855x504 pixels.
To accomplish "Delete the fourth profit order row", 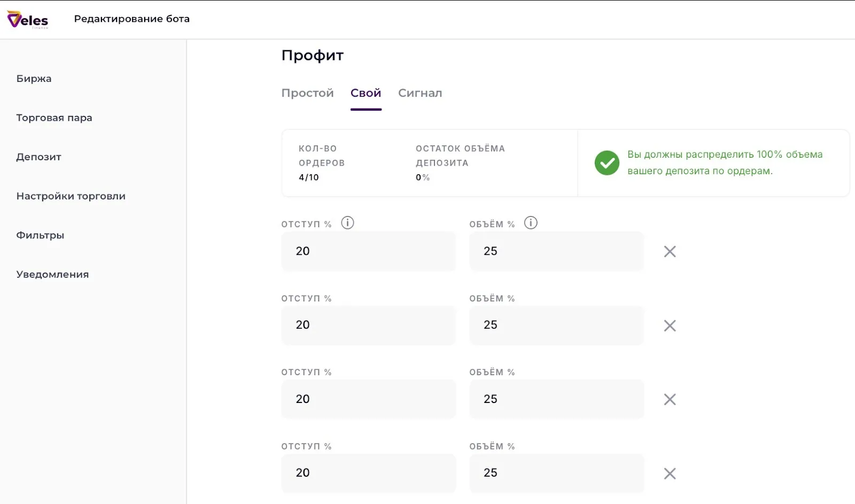I will pos(670,474).
